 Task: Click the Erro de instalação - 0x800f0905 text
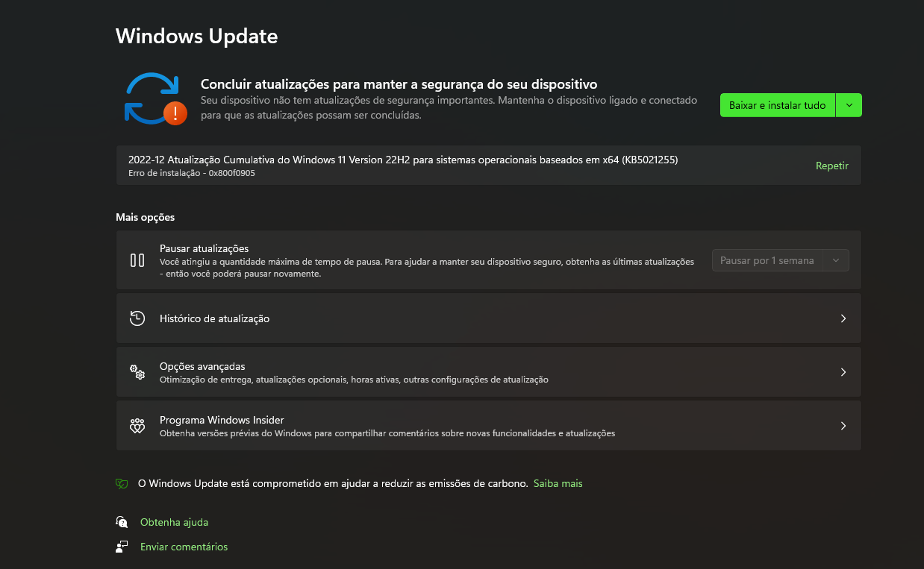[192, 174]
